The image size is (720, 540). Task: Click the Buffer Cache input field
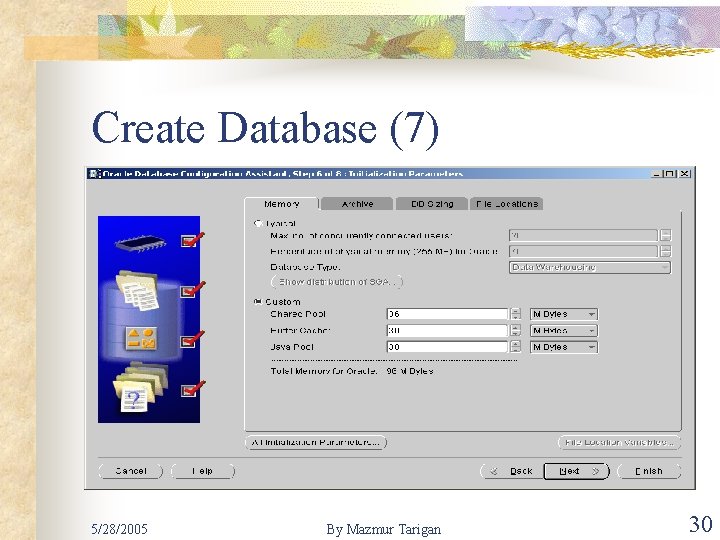pyautogui.click(x=447, y=331)
